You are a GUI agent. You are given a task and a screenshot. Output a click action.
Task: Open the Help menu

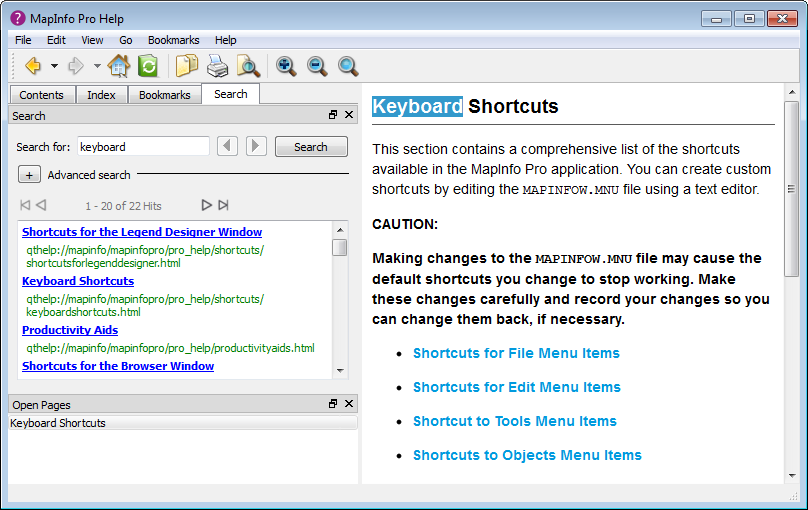[x=226, y=40]
